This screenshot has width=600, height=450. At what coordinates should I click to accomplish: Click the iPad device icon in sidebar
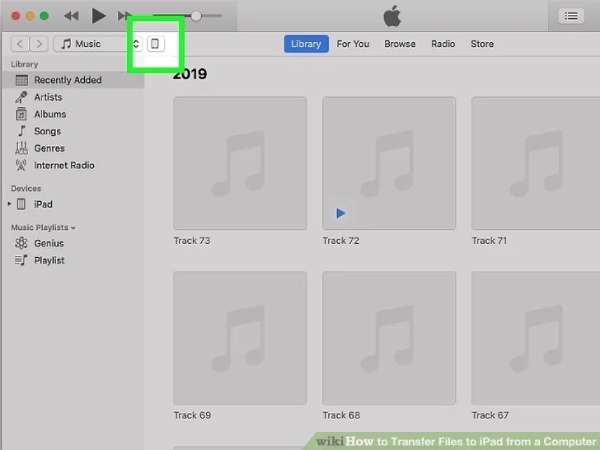pos(21,204)
